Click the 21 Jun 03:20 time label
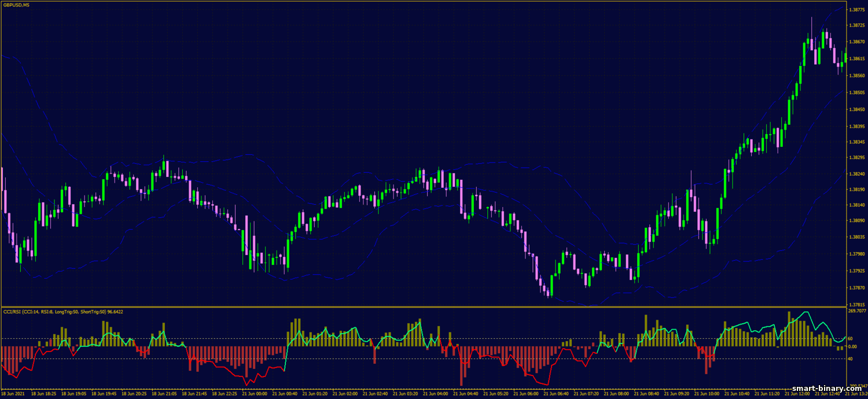Viewport: 868px width, 399px height. (406, 394)
